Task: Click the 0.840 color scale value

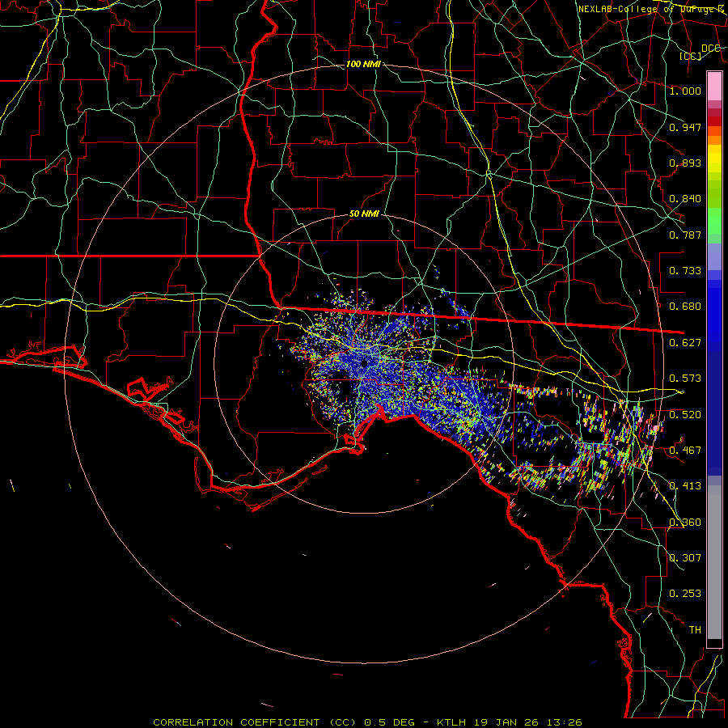Action: pos(685,198)
